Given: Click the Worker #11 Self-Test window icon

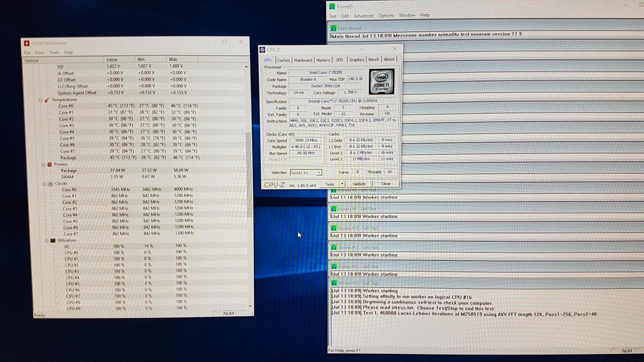Looking at the screenshot, I should coord(333,248).
